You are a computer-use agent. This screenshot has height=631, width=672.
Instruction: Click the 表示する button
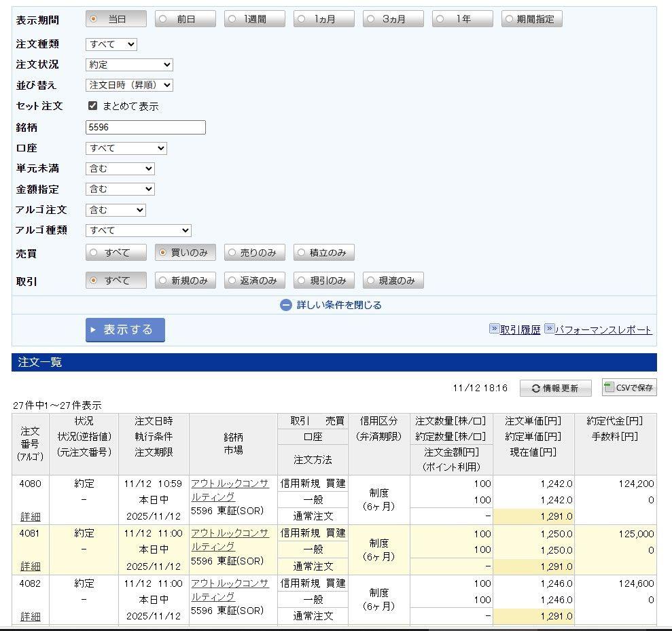pyautogui.click(x=125, y=329)
